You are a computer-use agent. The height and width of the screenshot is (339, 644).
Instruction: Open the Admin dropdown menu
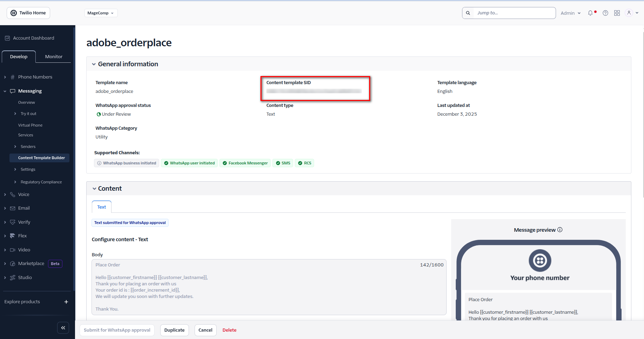570,13
